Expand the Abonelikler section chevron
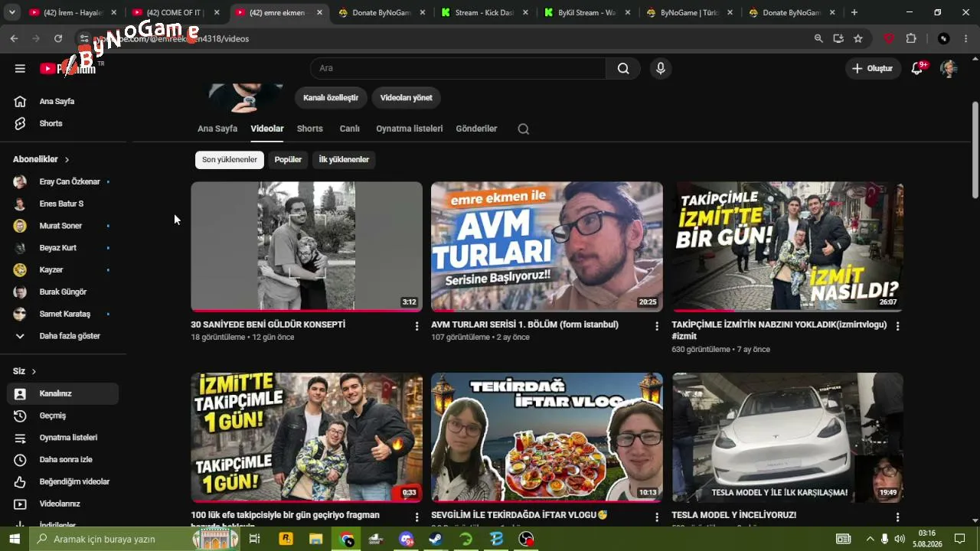980x551 pixels. point(67,159)
